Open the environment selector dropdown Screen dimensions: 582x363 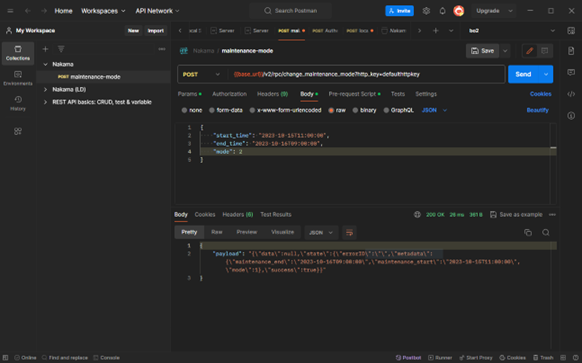[512, 30]
